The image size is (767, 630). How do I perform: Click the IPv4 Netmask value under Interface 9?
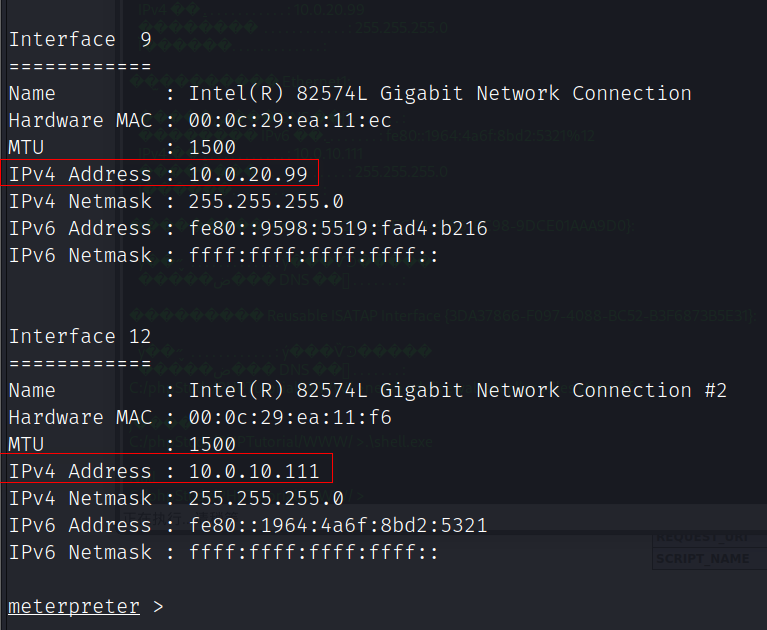point(266,201)
